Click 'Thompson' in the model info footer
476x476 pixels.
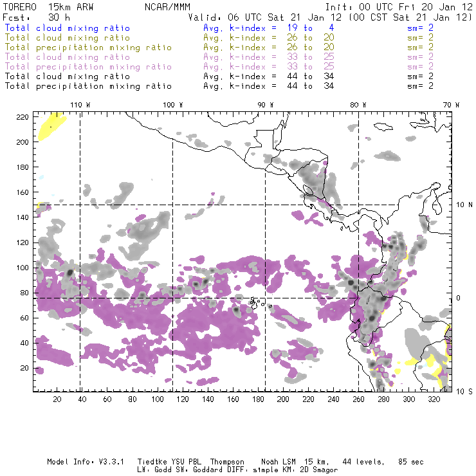tap(227, 462)
